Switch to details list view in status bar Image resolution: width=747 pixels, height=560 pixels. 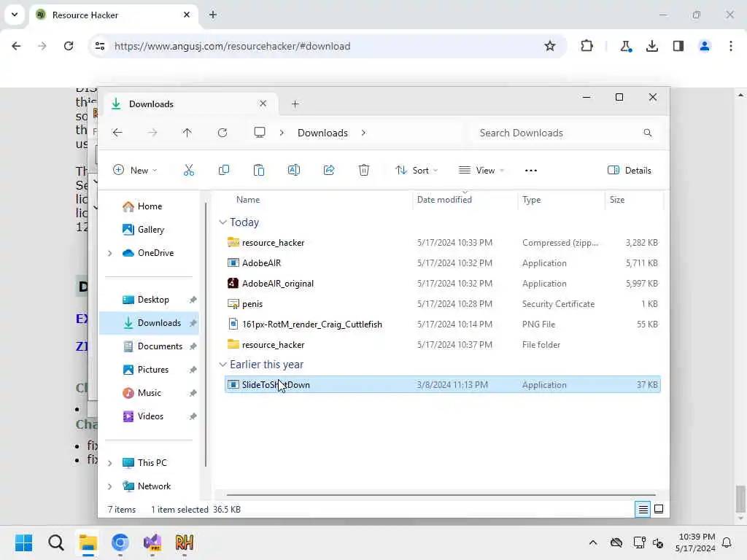[x=643, y=510]
